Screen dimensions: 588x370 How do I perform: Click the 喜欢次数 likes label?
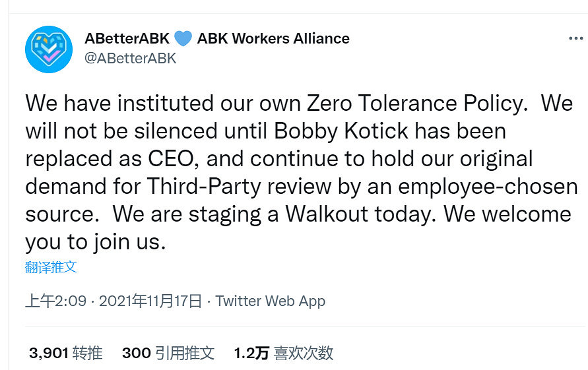[303, 353]
